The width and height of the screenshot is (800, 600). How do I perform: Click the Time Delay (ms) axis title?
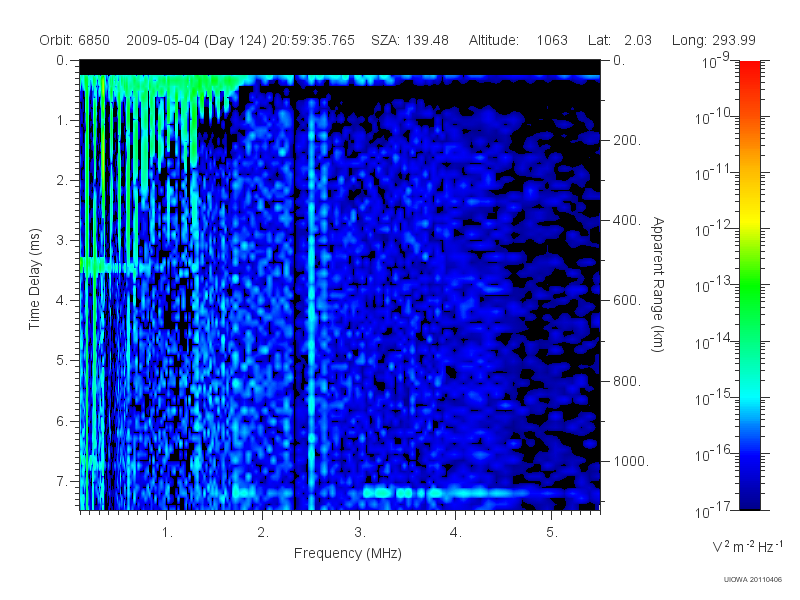(34, 279)
